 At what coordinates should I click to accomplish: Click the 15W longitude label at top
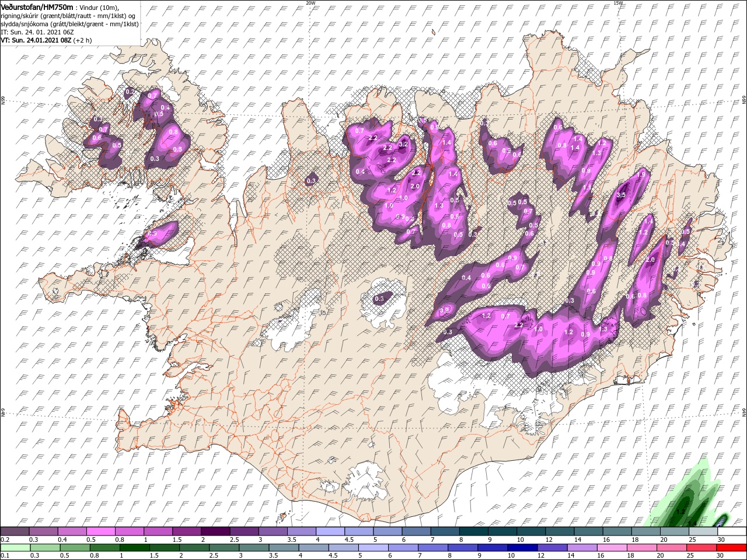tap(617, 3)
